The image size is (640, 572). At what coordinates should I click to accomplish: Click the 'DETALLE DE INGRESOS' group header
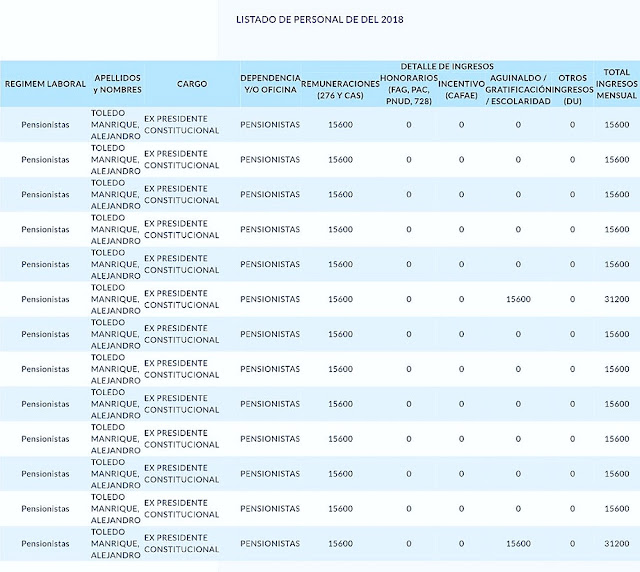point(447,66)
